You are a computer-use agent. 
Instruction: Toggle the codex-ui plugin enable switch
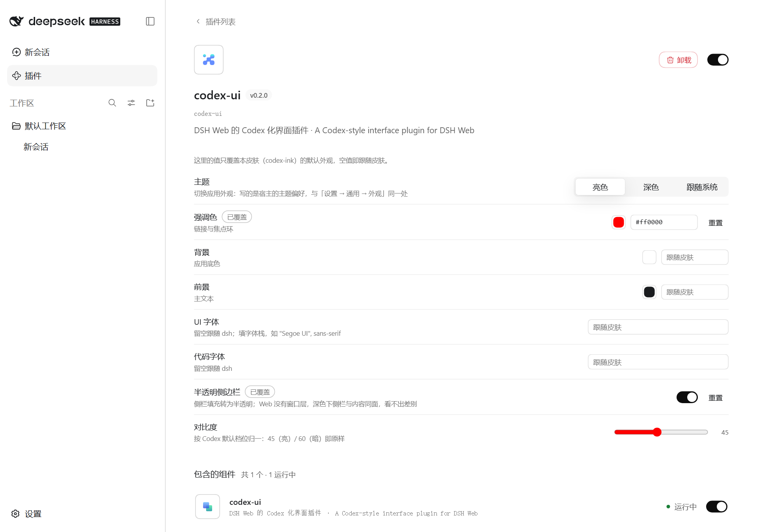[x=718, y=60]
